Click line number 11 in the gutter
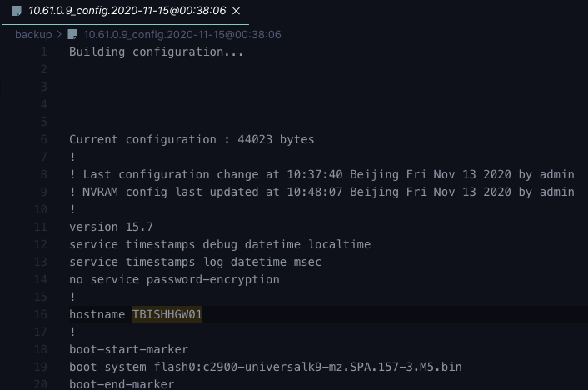Viewport: 588px width, 390px height. (41, 227)
